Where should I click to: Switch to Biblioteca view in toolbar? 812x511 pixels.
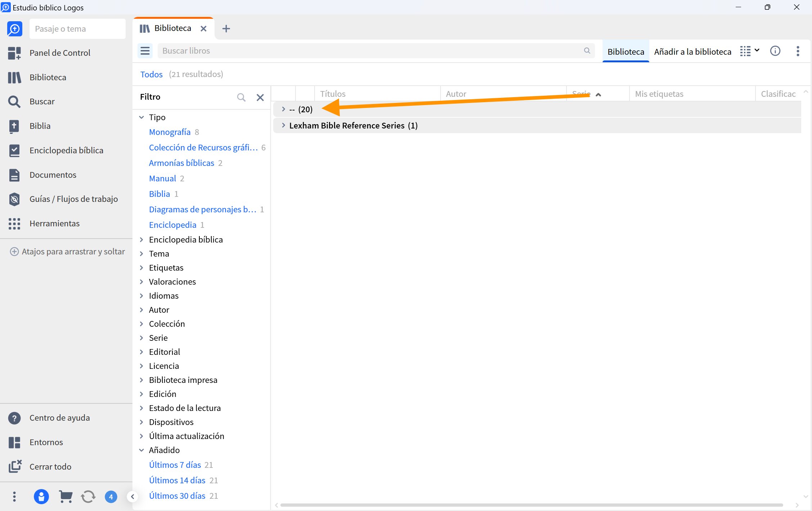point(626,51)
